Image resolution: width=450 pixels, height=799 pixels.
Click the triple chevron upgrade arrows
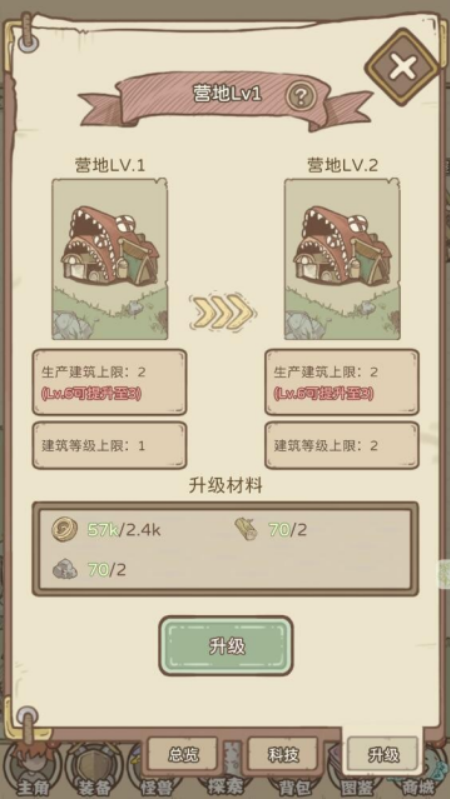223,310
